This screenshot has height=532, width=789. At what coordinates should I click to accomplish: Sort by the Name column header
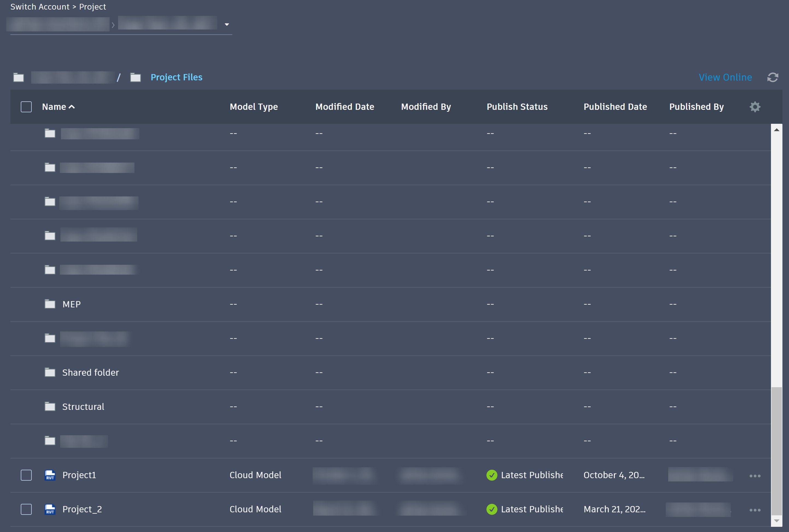pyautogui.click(x=54, y=107)
